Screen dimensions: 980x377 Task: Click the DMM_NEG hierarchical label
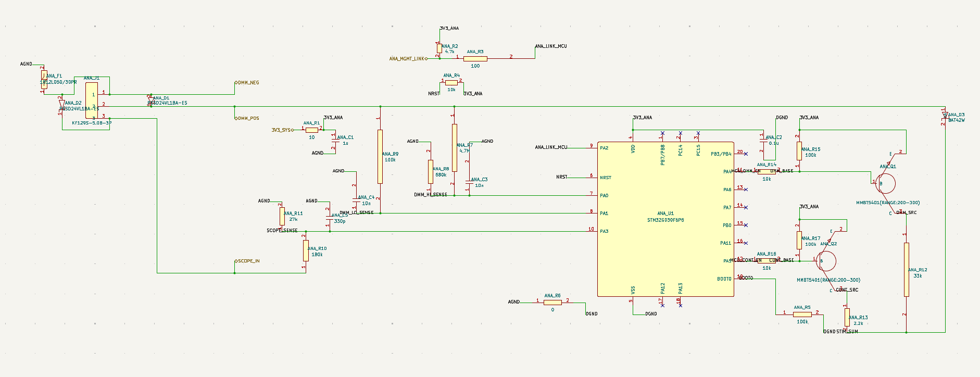tap(247, 83)
